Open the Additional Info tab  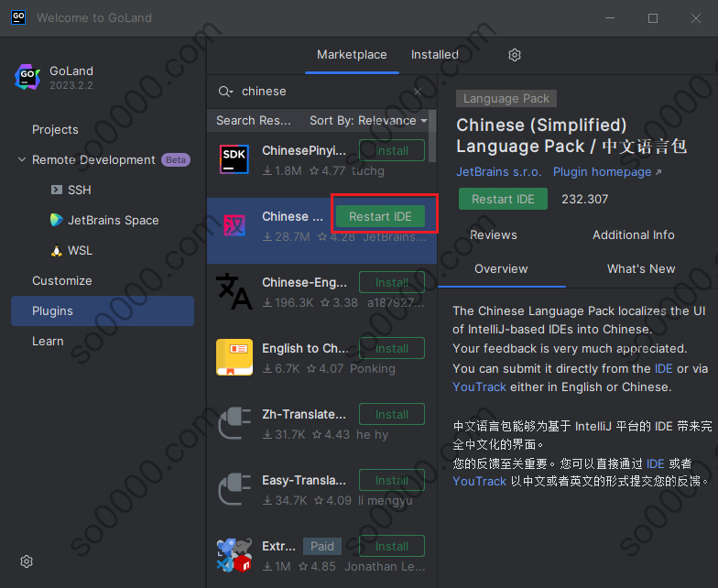(634, 234)
